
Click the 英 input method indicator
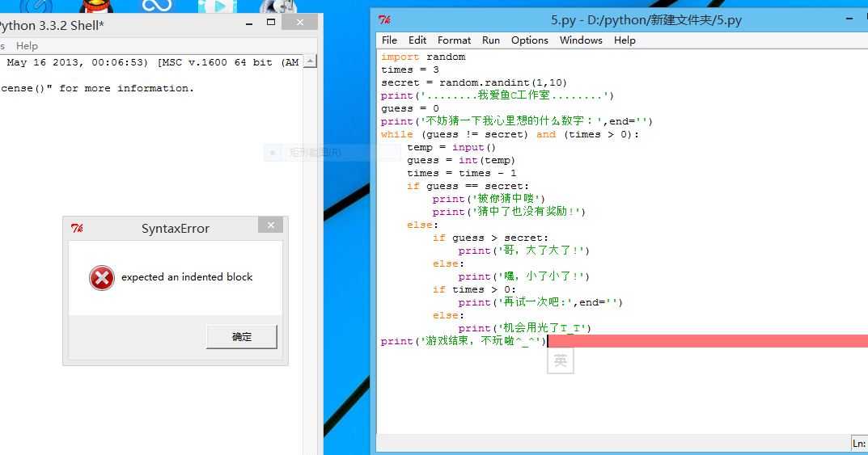coord(561,360)
